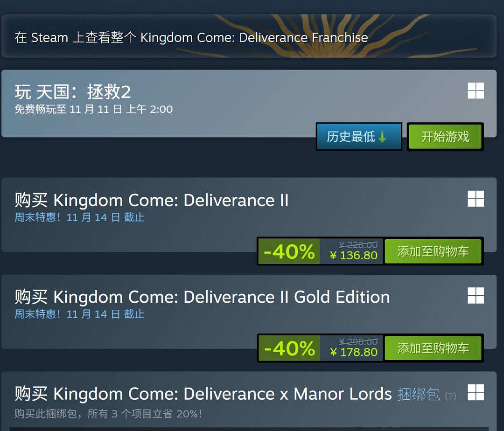Viewport: 504px width, 431px height.
Task: Click the grid icon for the Gold Edition row
Action: [x=476, y=296]
